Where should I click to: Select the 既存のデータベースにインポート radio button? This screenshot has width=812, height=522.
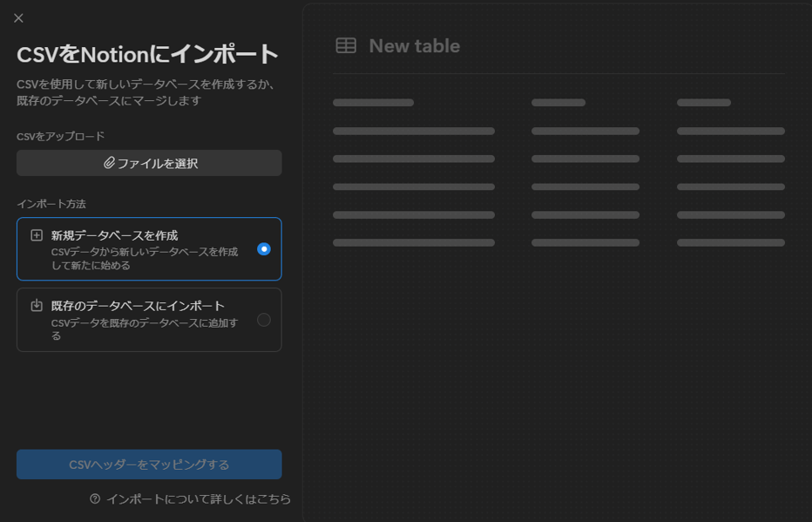[x=264, y=320]
